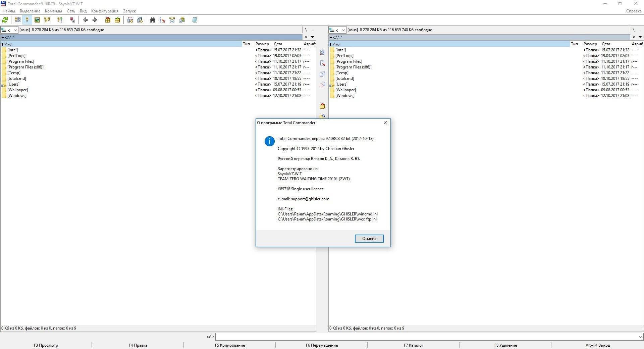Screen dimensions: 644x349
Task: Click copy names to clipboard icon
Action: coord(182,20)
